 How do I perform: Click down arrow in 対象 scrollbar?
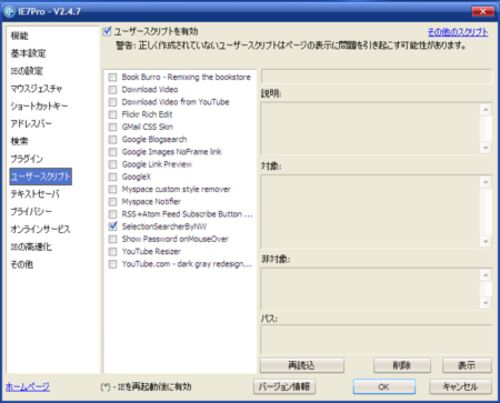pos(486,242)
